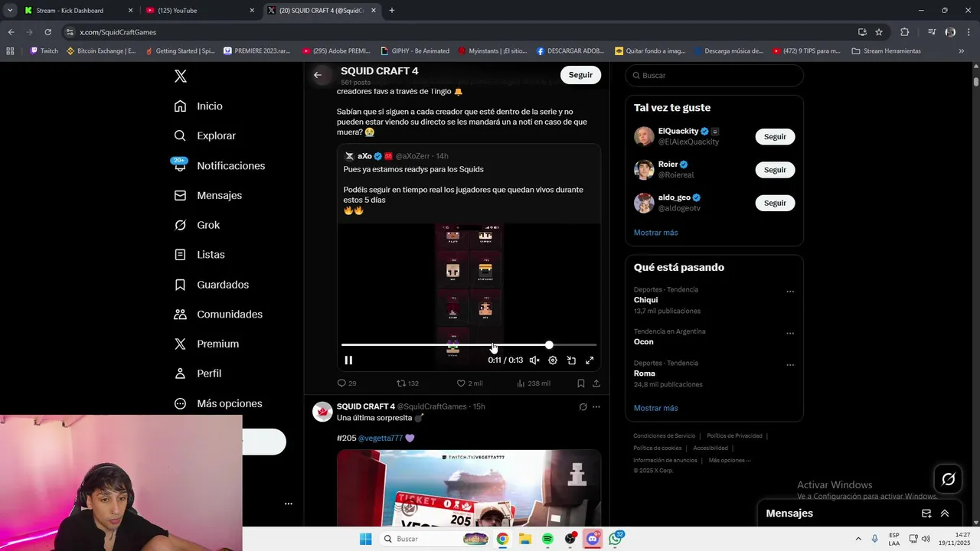Expand Más opciones menu
This screenshot has height=551, width=980.
218,403
